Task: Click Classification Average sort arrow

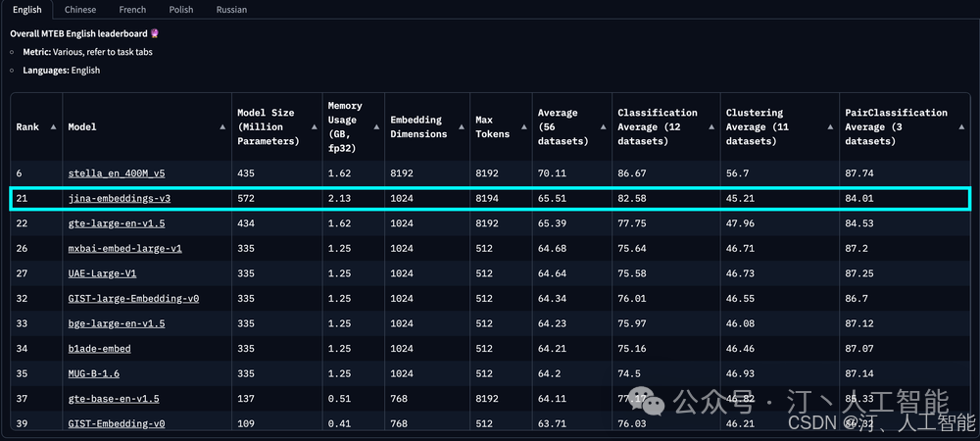Action: (711, 127)
